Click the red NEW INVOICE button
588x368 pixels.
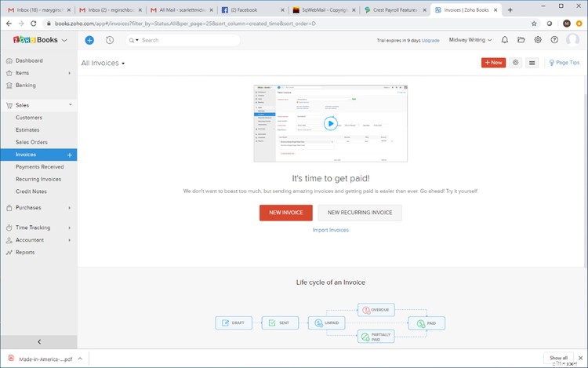pos(285,213)
